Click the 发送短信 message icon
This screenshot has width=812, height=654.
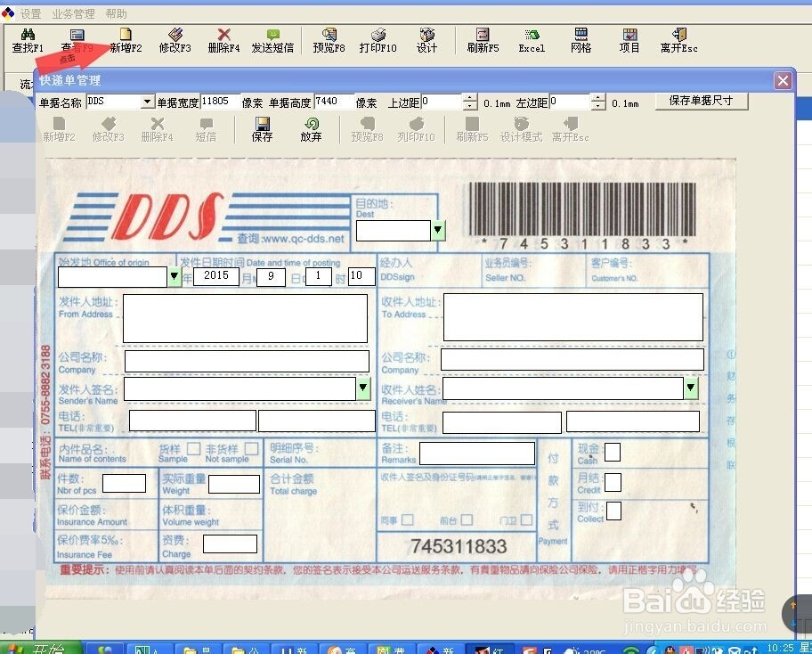pyautogui.click(x=273, y=35)
